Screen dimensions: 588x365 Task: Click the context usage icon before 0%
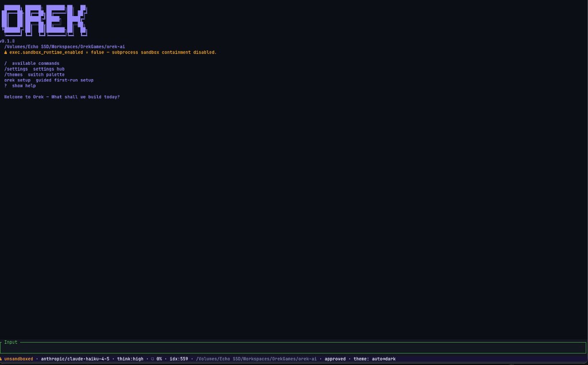[153, 359]
